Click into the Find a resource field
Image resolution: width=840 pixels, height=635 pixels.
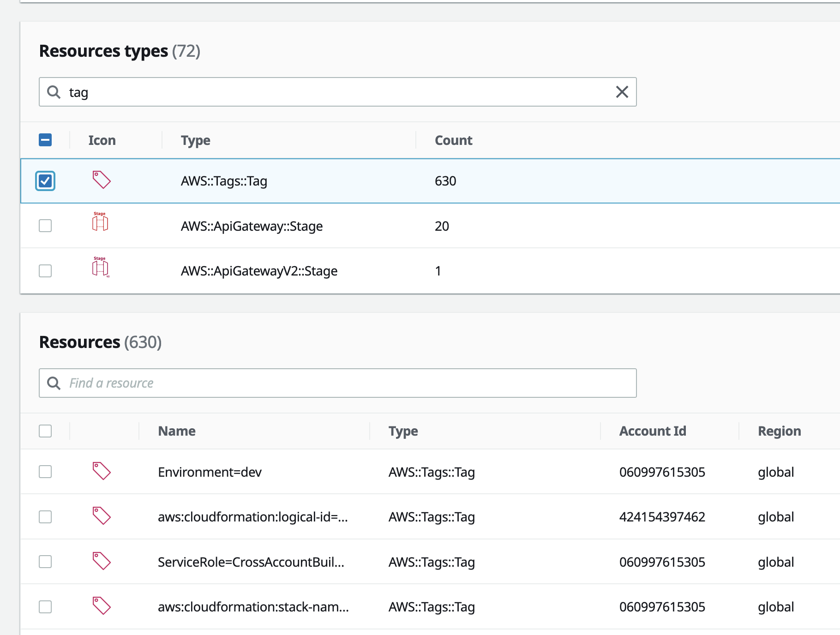[277, 383]
